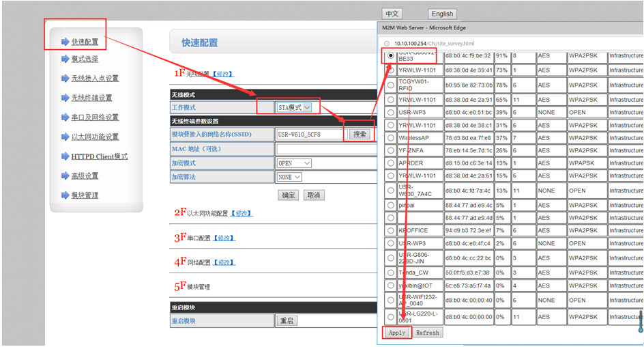Image resolution: width=644 pixels, height=347 pixels.
Task: Click the arrow icon beside 快速配置
Action: click(x=65, y=42)
